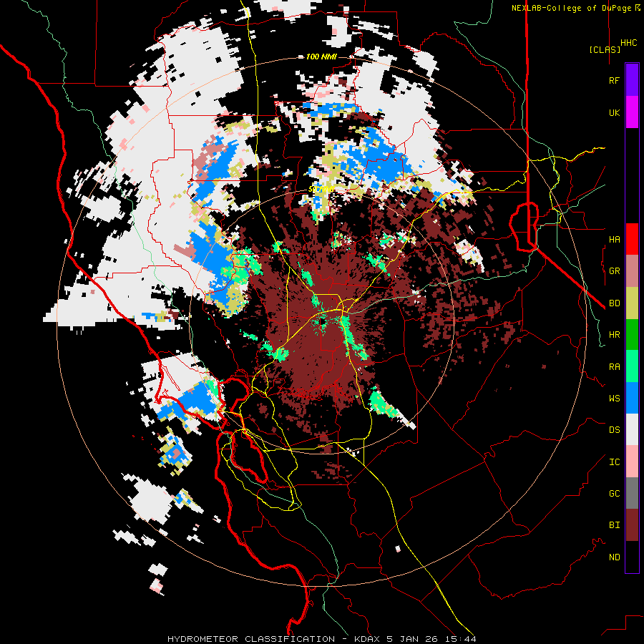The height and width of the screenshot is (644, 644).
Task: Click the NEXLAB-College of DuPage text
Action: point(572,8)
